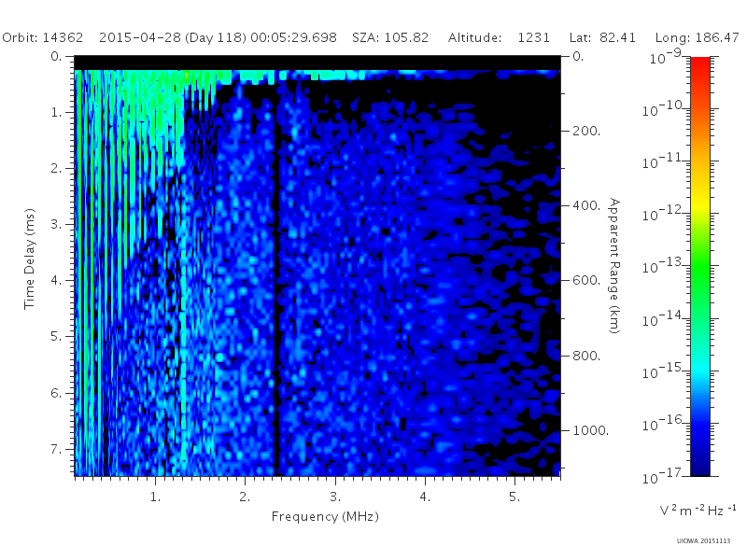Click the Apparent Range (km) axis label
Screen dimensions: 747x560
(x=614, y=266)
